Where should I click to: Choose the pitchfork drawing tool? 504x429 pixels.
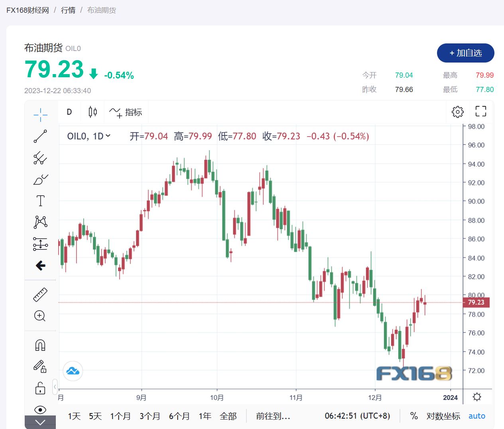click(40, 158)
